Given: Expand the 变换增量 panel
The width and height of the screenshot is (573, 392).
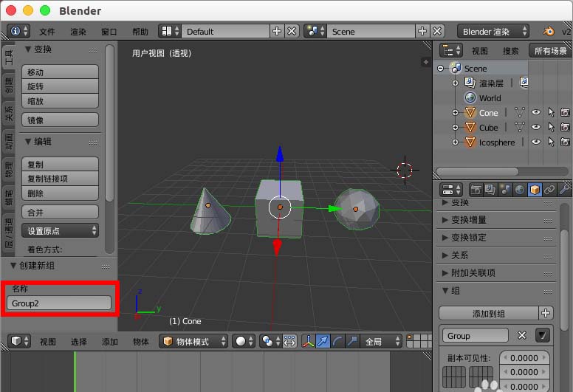Looking at the screenshot, I should tap(496, 220).
